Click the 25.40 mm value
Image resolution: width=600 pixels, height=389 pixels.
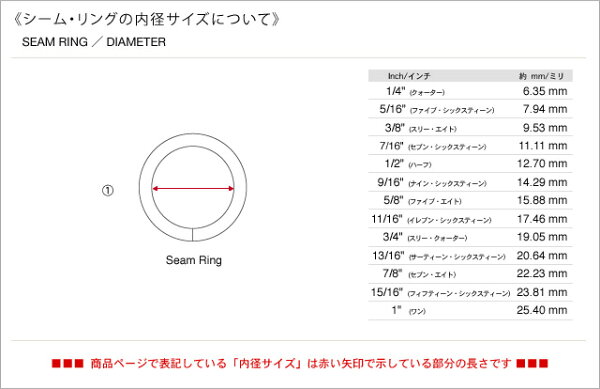tap(542, 310)
